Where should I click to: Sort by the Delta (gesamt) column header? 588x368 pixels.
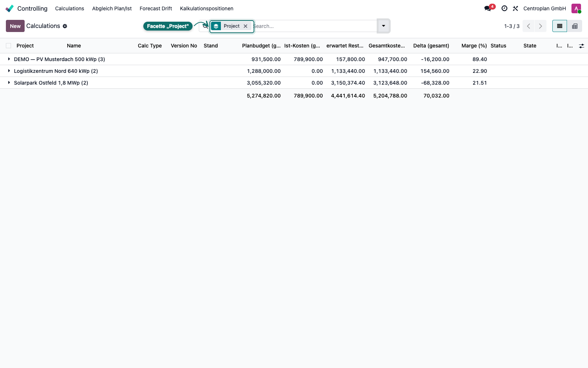click(x=431, y=46)
